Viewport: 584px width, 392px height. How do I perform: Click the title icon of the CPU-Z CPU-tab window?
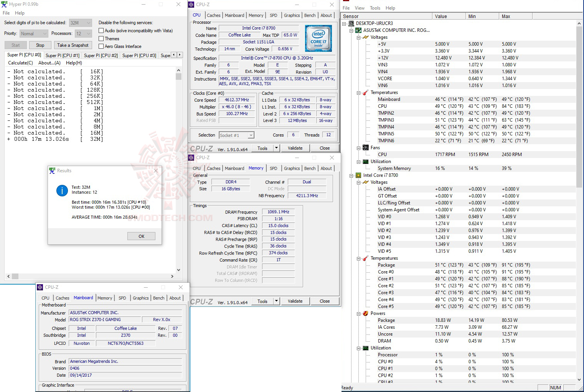(x=191, y=5)
